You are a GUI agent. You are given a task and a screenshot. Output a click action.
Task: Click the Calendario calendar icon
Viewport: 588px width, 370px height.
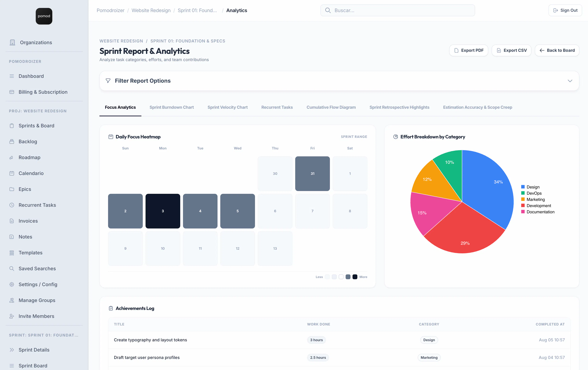pos(12,173)
